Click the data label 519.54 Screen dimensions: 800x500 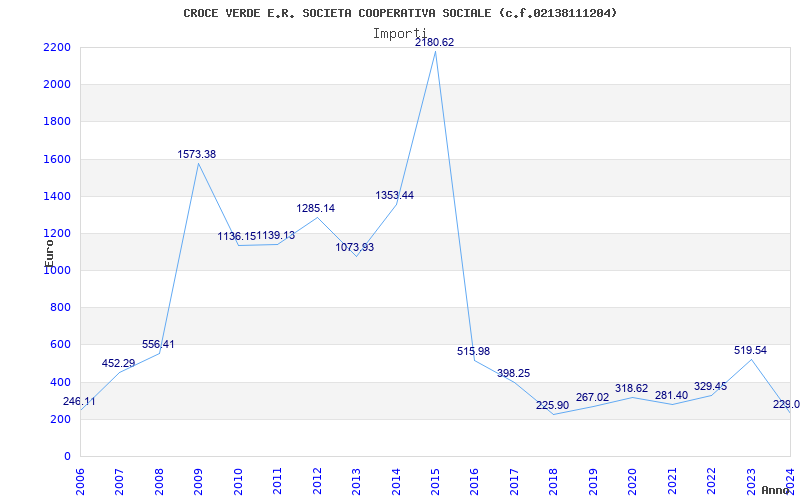click(751, 351)
